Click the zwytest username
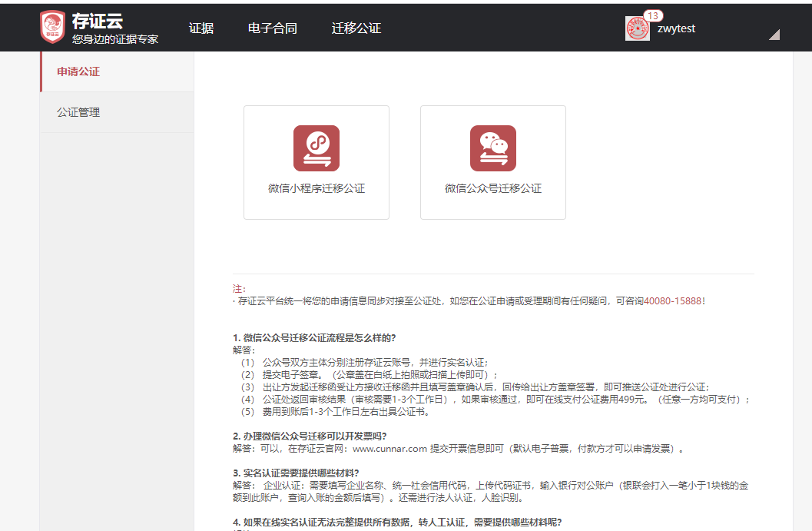812x531 pixels. click(x=676, y=28)
